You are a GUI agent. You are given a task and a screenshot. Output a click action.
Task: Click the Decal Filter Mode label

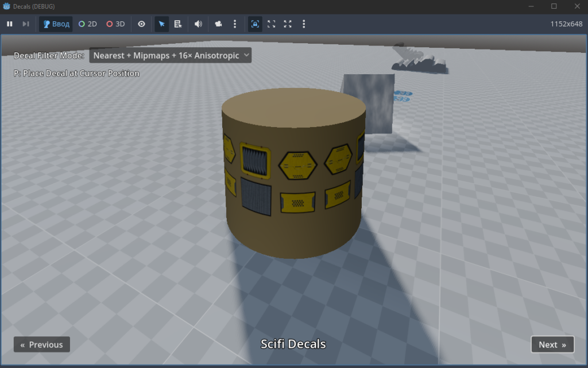pos(49,56)
